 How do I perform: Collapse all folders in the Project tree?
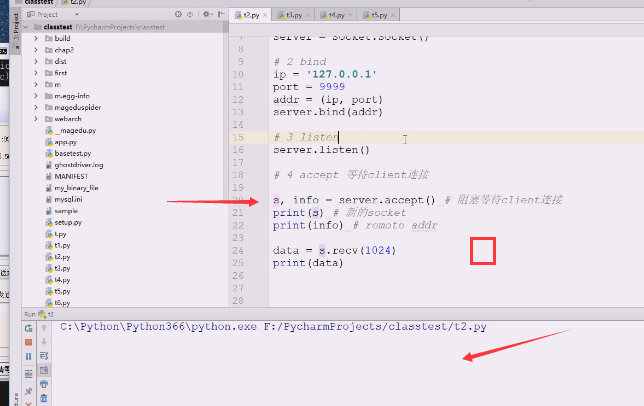pyautogui.click(x=190, y=14)
